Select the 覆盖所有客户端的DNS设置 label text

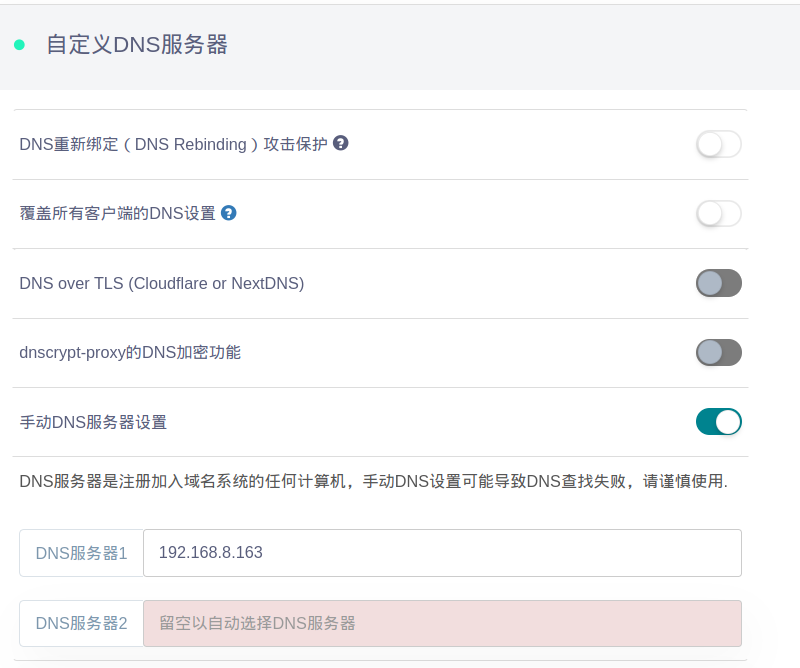tap(117, 213)
